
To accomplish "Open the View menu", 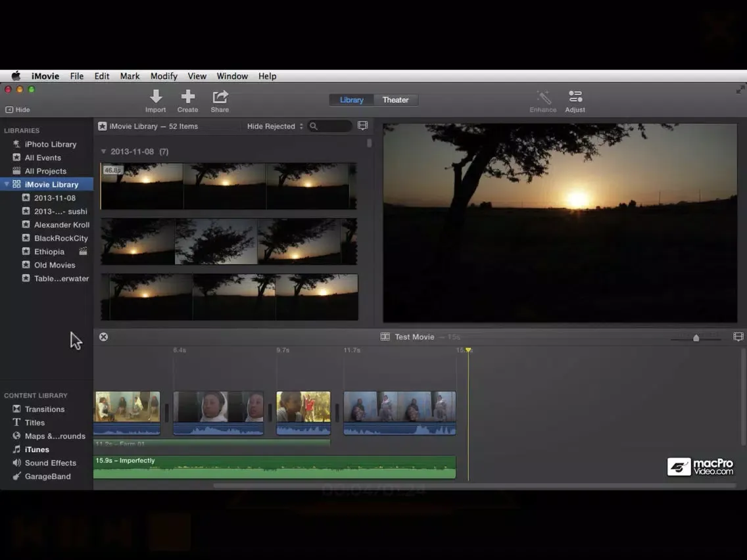I will click(197, 76).
